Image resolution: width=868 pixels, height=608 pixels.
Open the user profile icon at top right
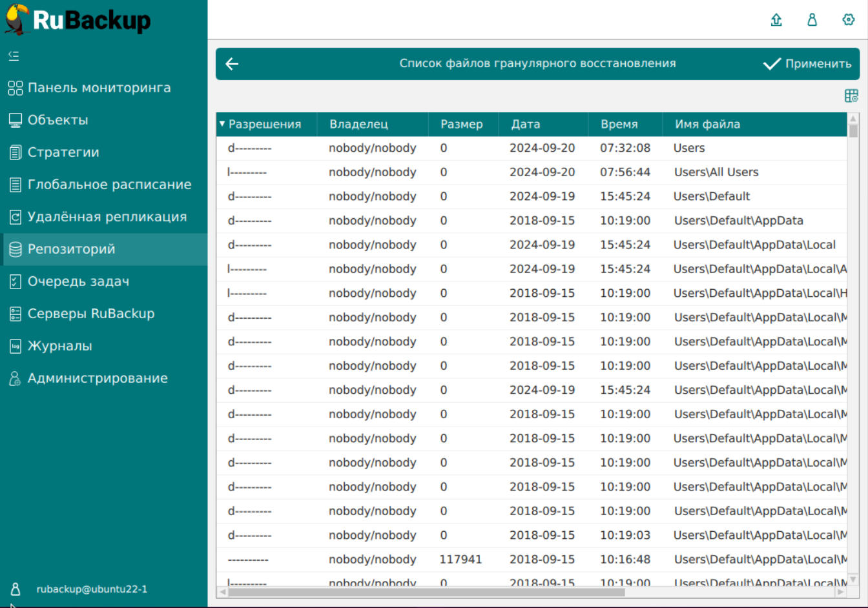click(812, 20)
